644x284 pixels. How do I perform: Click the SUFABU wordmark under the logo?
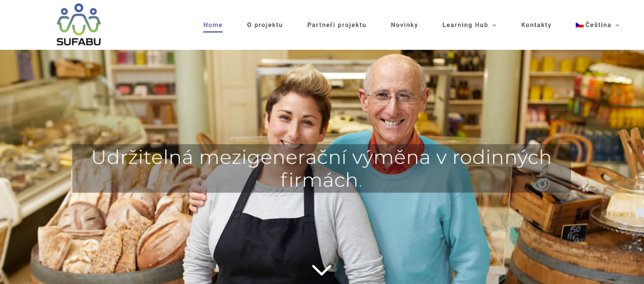pyautogui.click(x=78, y=41)
